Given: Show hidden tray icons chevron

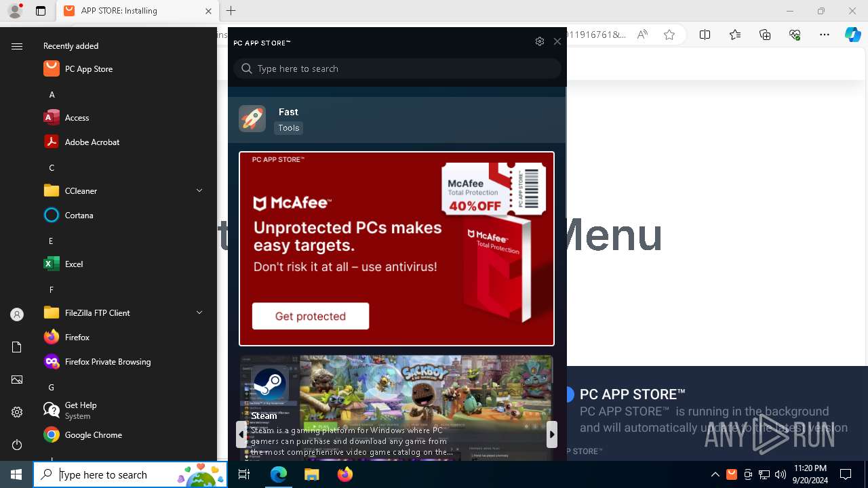Looking at the screenshot, I should click(x=715, y=474).
